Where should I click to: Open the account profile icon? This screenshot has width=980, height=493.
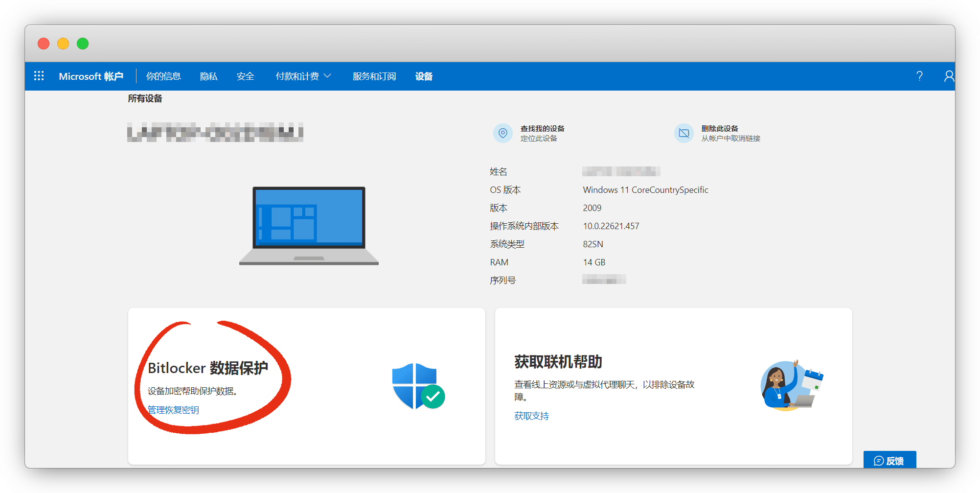click(949, 76)
